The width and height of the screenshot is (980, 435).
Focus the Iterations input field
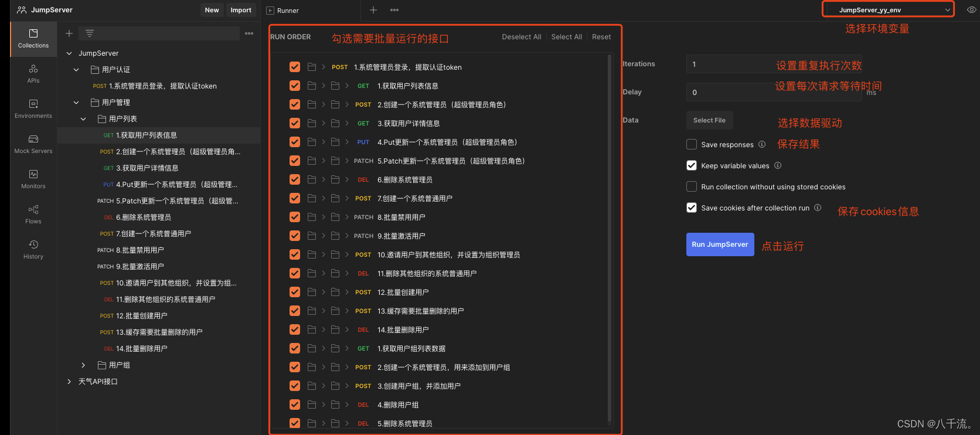(774, 64)
